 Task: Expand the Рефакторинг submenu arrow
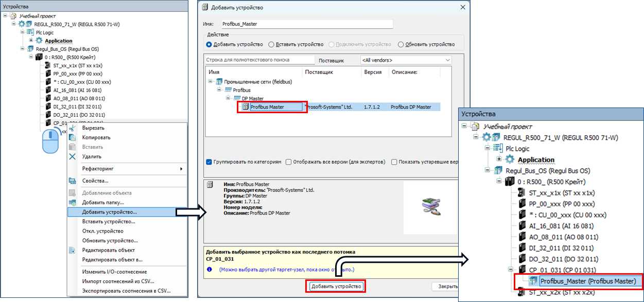181,169
